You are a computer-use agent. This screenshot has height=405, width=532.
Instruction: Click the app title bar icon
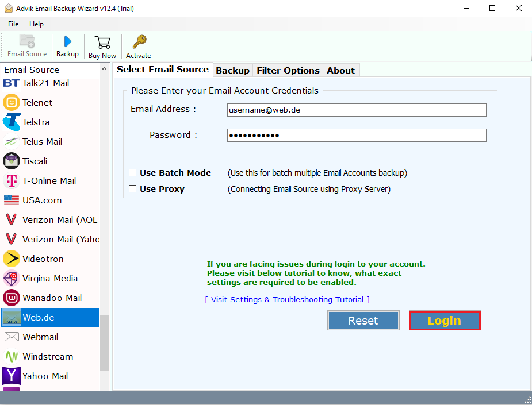(x=9, y=9)
